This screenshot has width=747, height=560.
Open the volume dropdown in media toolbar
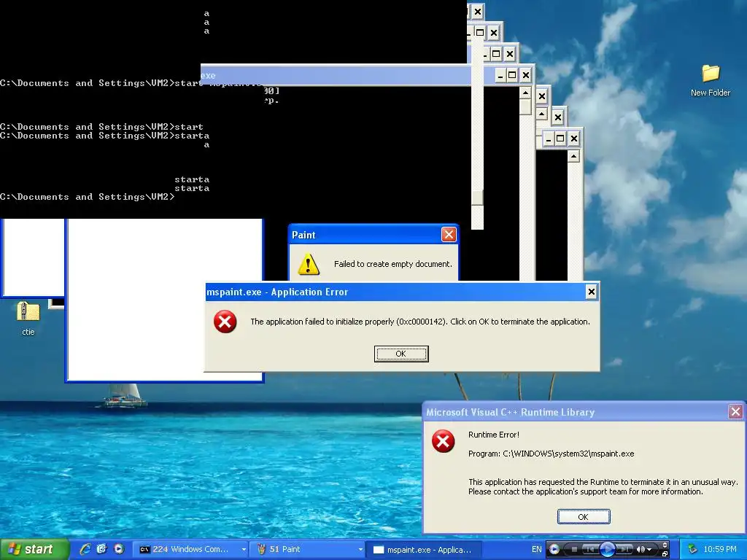pos(649,549)
